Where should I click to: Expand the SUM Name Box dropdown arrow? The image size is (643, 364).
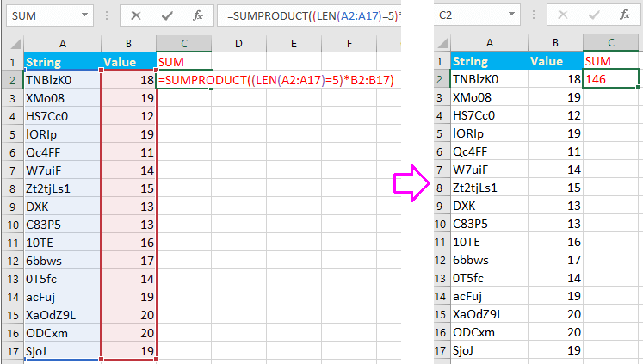[x=85, y=15]
